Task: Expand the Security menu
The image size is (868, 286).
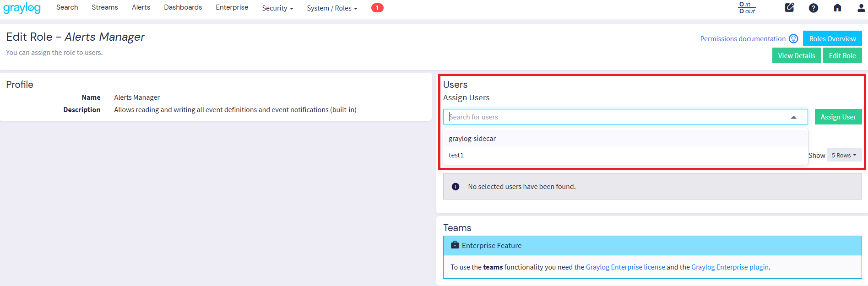Action: pyautogui.click(x=277, y=8)
